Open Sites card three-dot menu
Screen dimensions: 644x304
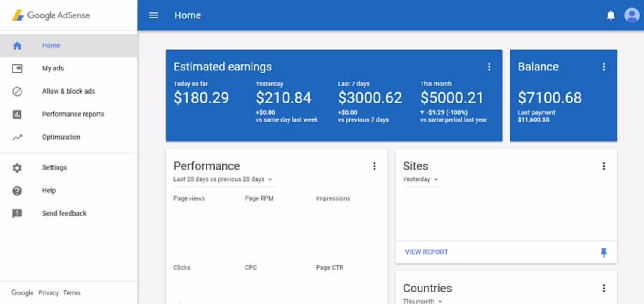[604, 166]
